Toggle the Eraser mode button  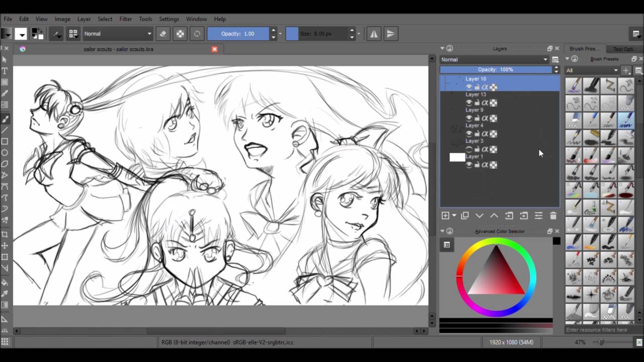pyautogui.click(x=163, y=34)
